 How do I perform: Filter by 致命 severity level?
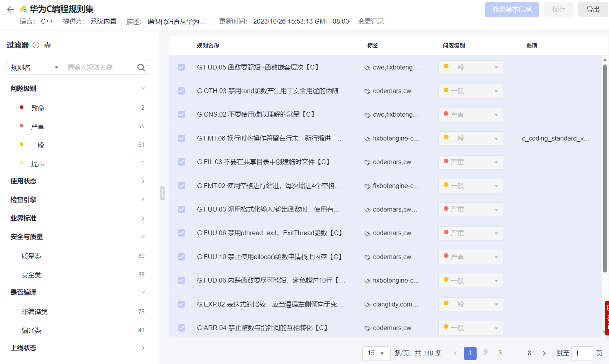point(38,108)
